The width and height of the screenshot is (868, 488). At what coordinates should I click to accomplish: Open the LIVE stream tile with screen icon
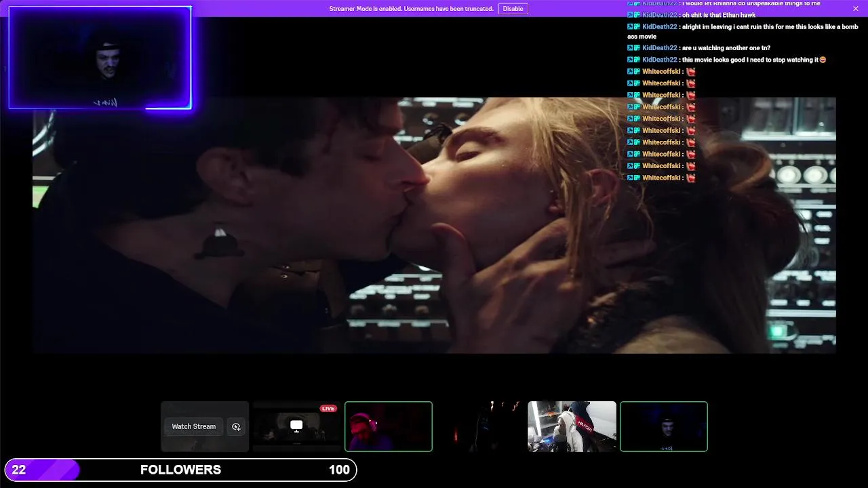click(x=296, y=426)
